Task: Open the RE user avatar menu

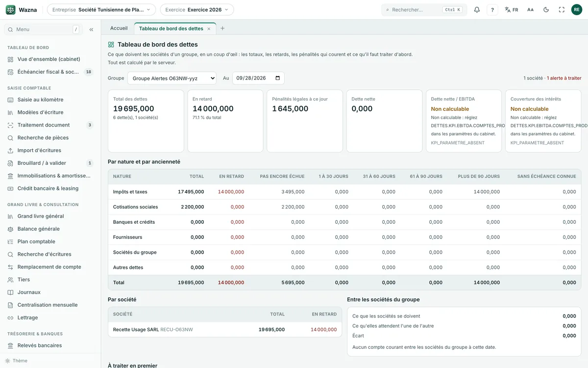Action: 577,10
